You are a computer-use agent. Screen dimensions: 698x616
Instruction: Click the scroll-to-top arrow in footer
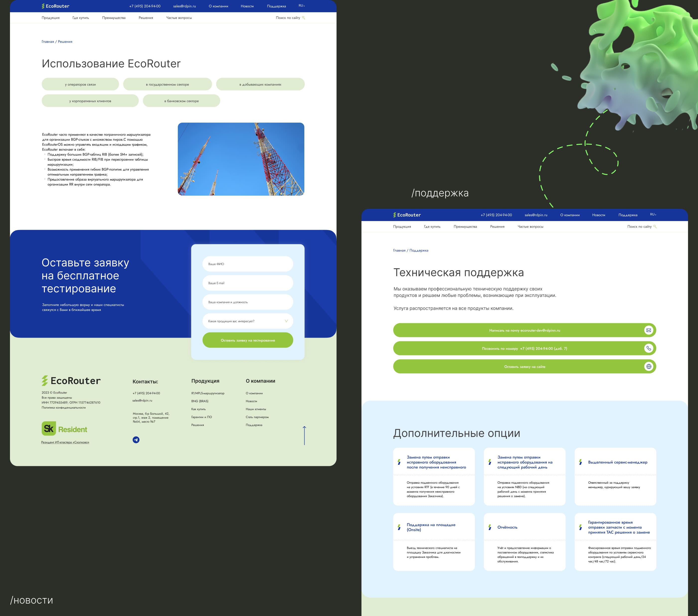304,435
